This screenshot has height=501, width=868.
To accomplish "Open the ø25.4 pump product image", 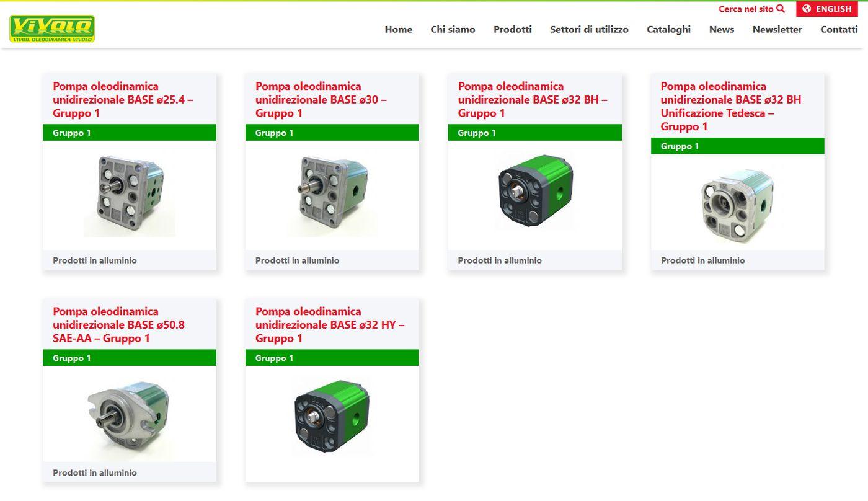I will click(130, 195).
